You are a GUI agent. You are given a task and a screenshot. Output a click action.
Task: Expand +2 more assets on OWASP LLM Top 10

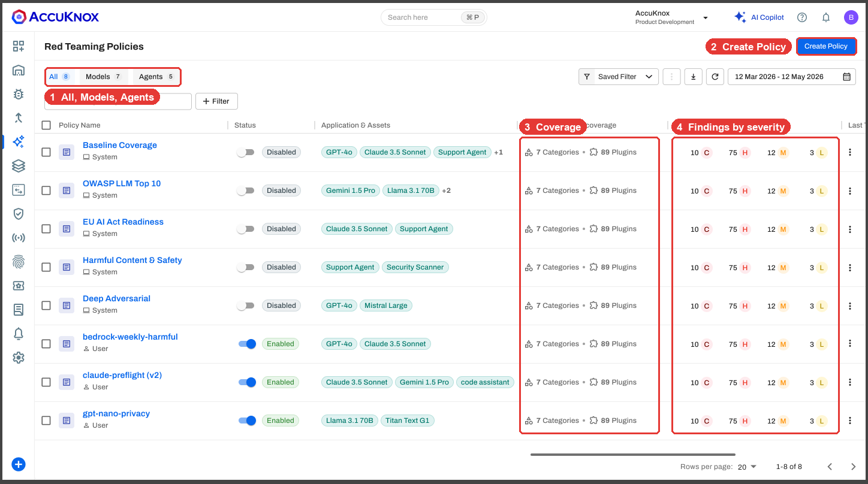click(447, 190)
